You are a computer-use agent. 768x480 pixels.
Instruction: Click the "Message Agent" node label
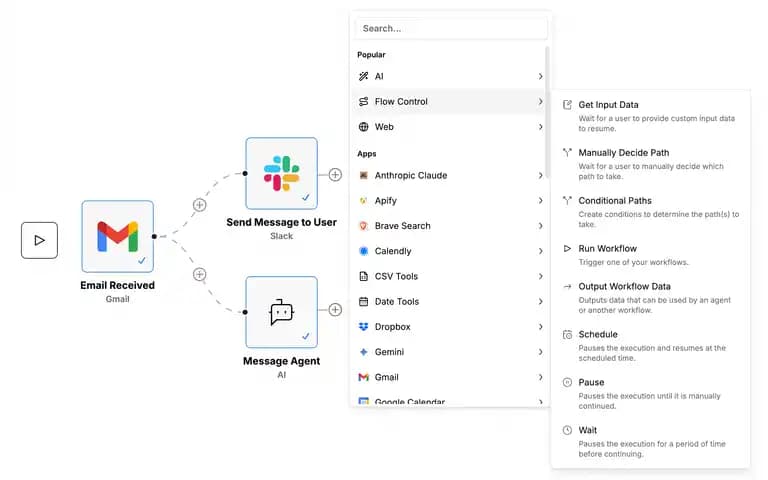click(x=282, y=361)
